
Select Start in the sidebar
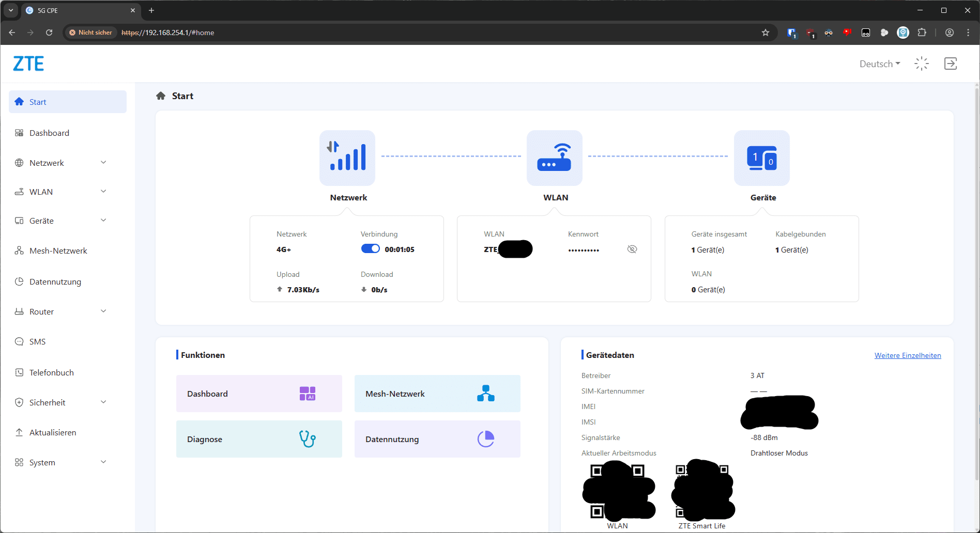68,102
